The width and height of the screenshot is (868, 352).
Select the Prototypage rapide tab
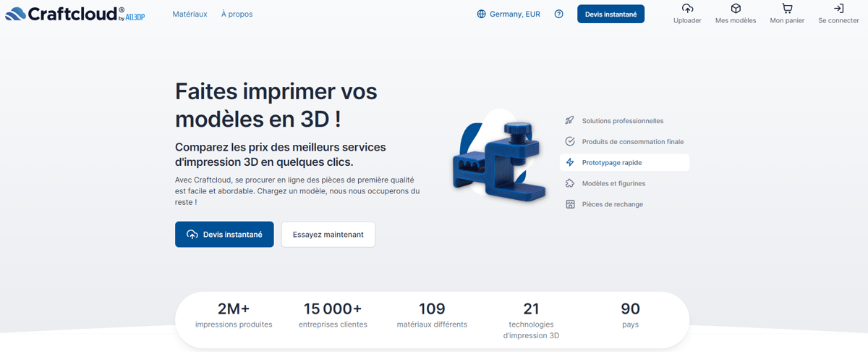click(624, 162)
